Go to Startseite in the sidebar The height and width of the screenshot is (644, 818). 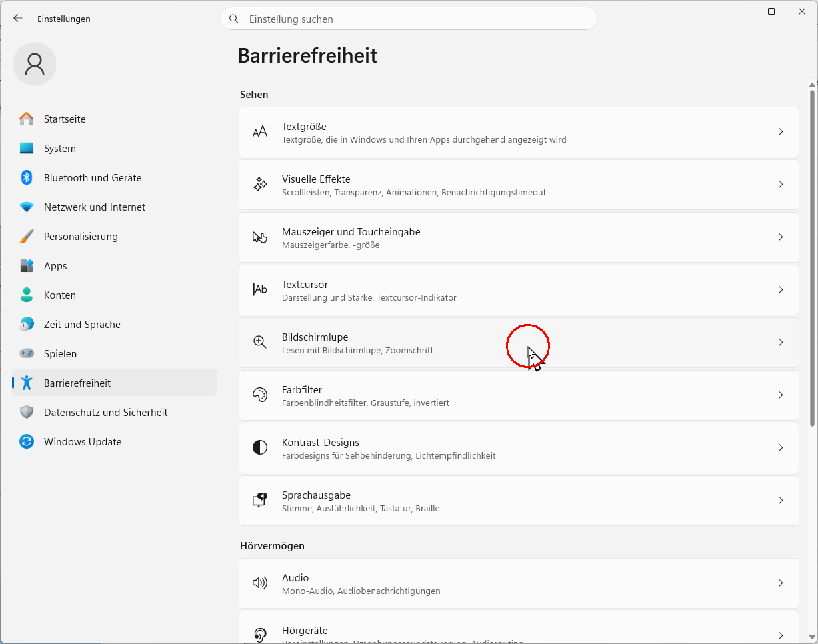coord(65,119)
